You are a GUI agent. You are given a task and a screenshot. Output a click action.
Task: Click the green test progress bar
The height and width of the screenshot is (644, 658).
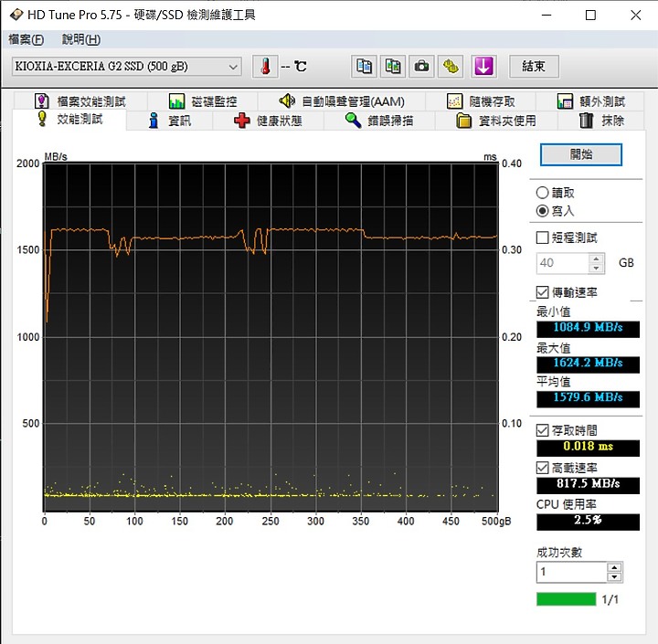click(x=566, y=599)
